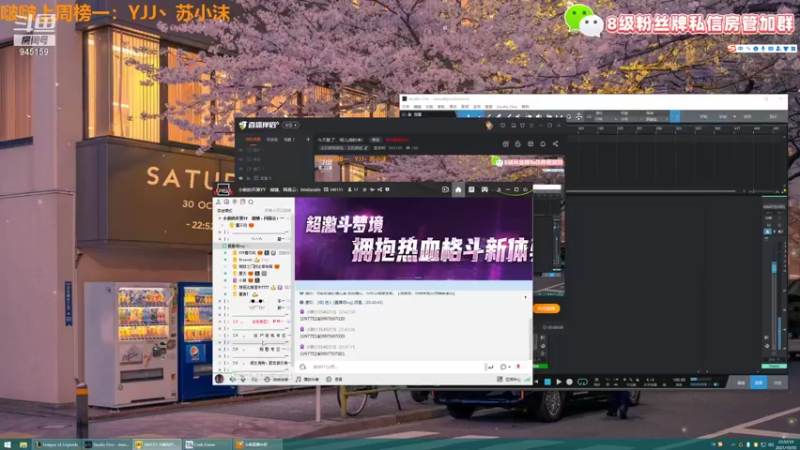Click the speaker icon at YY bottom bar

(233, 380)
